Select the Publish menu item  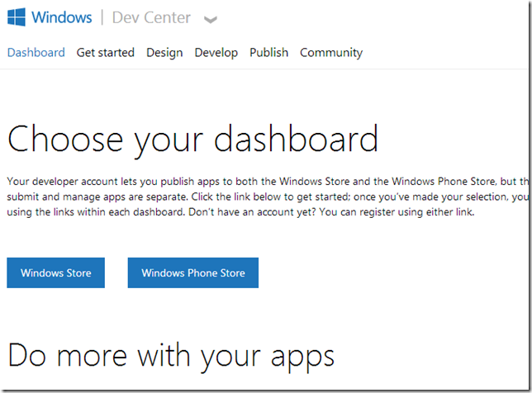(269, 53)
